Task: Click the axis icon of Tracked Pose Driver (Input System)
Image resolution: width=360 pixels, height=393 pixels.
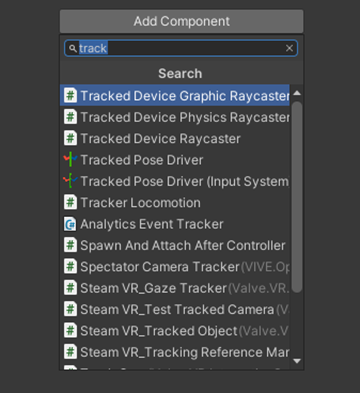Action: (70, 181)
